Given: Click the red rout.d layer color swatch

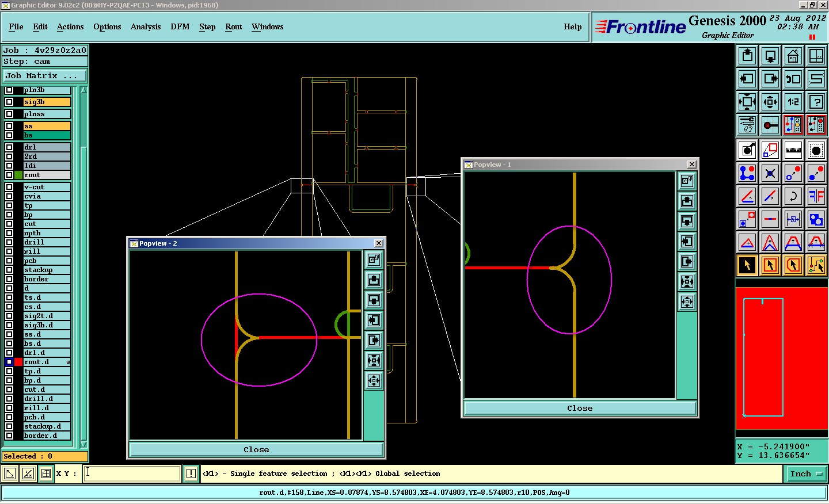Looking at the screenshot, I should [18, 362].
